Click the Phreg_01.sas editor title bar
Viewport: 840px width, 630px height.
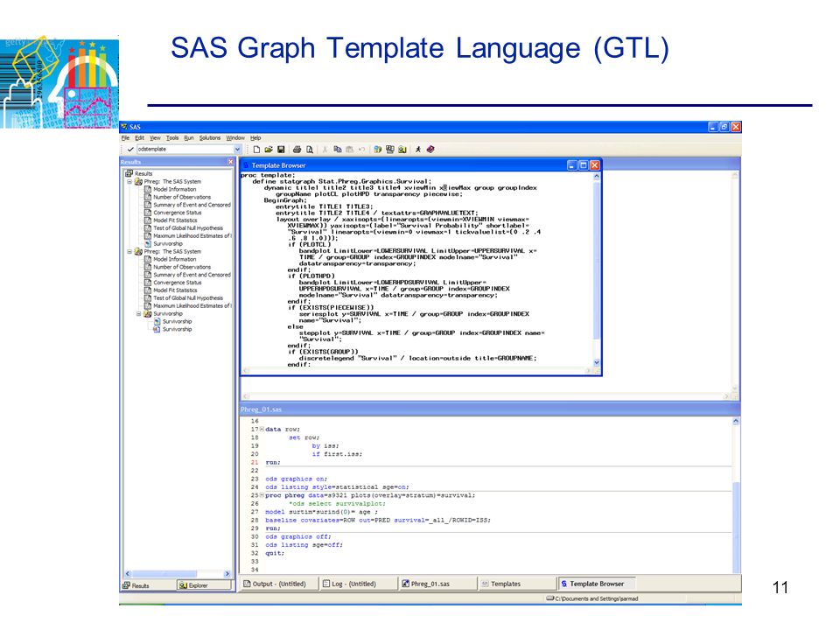[490, 409]
